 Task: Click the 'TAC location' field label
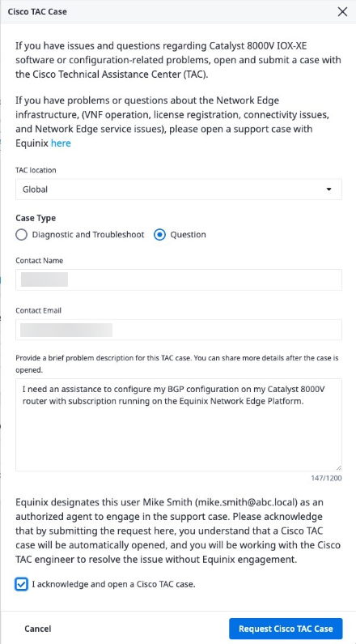click(x=36, y=170)
